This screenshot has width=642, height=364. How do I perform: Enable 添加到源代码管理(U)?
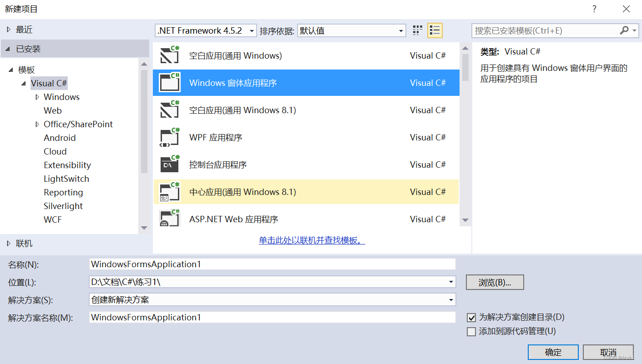(471, 331)
